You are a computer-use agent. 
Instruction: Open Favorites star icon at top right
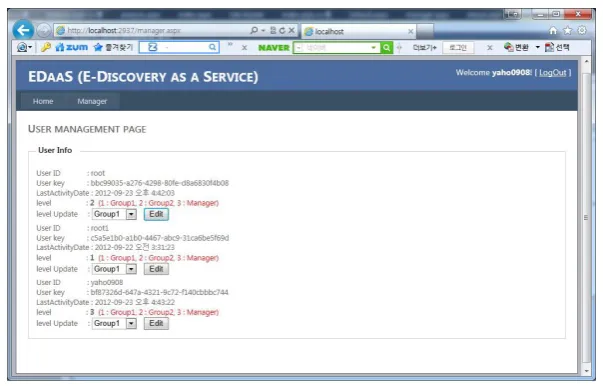click(568, 30)
